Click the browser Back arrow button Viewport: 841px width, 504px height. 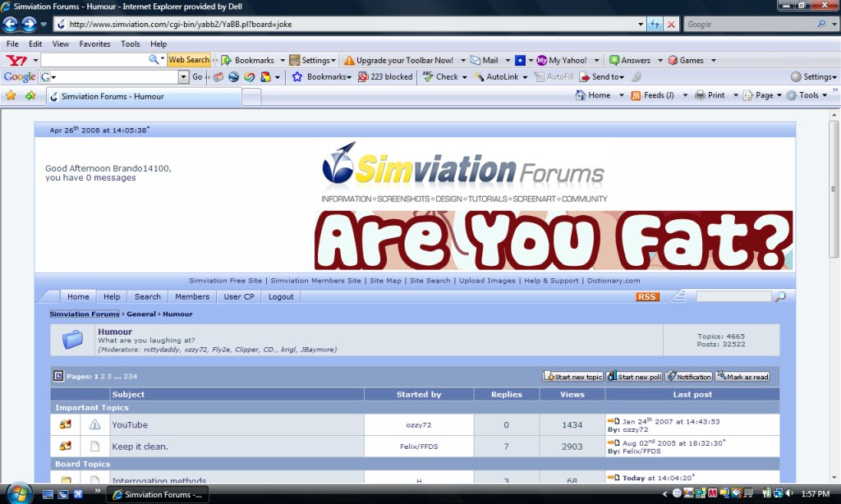coord(10,24)
